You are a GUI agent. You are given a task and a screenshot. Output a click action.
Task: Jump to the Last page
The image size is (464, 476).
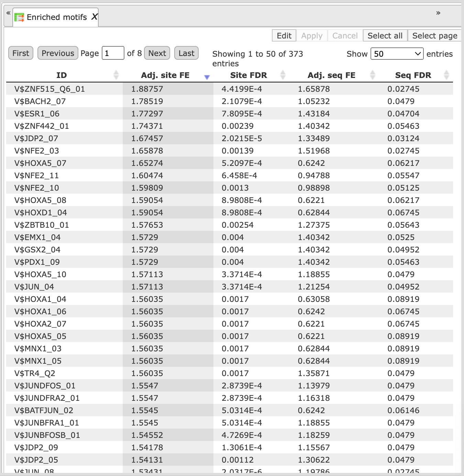[186, 53]
